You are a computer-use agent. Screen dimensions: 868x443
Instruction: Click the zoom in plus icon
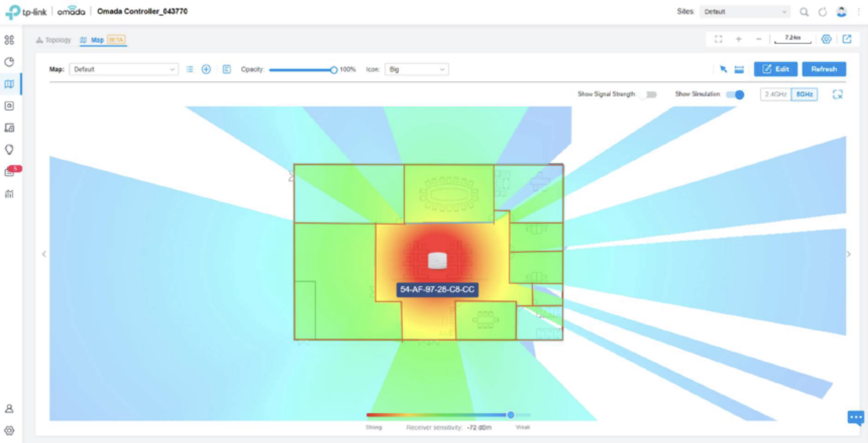[738, 39]
